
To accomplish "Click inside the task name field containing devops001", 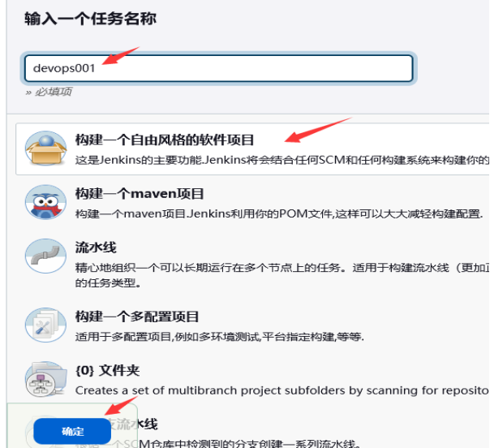I will (219, 68).
